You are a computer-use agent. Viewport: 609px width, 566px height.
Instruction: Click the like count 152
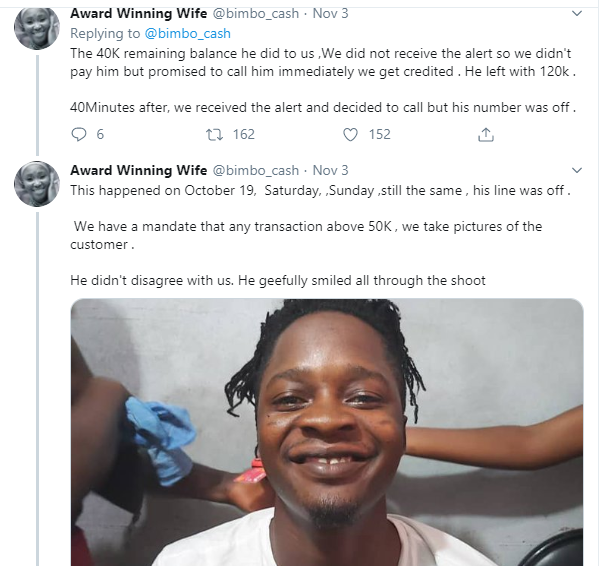(x=379, y=134)
